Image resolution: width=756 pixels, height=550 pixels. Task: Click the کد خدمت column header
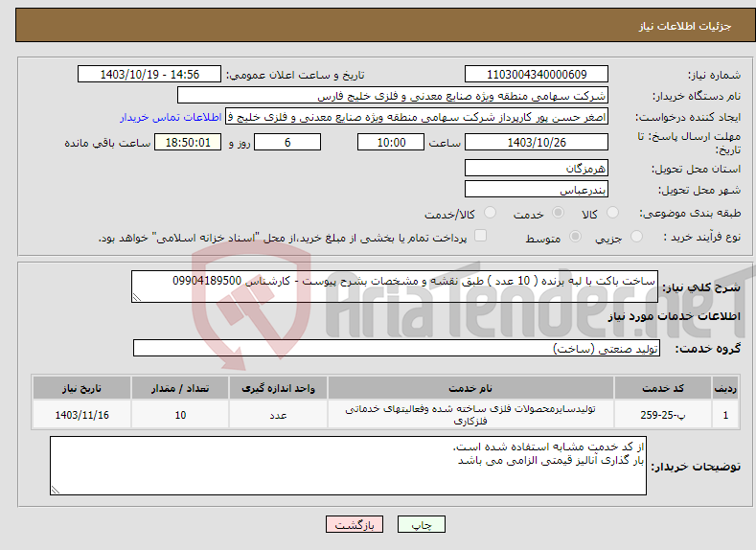tap(663, 388)
